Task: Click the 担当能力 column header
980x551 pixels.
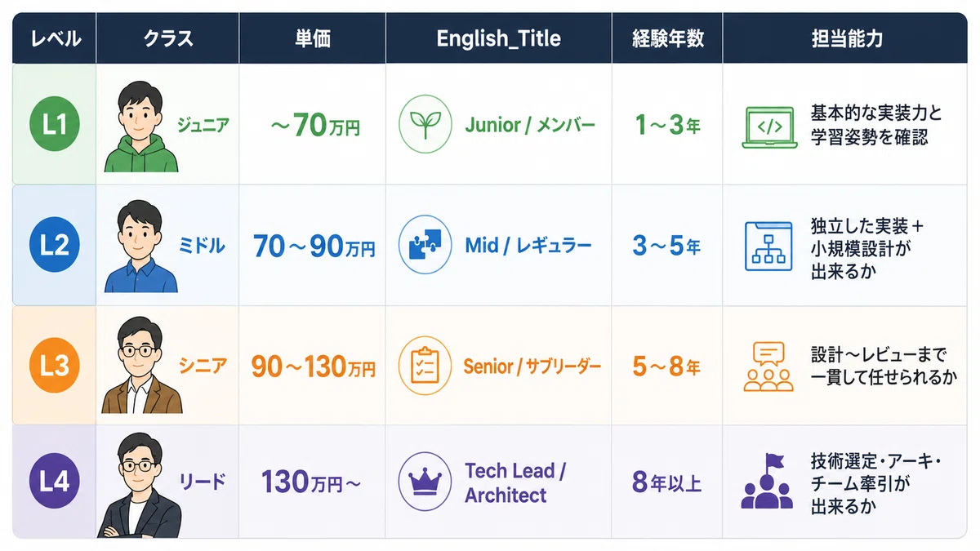Action: [x=845, y=38]
